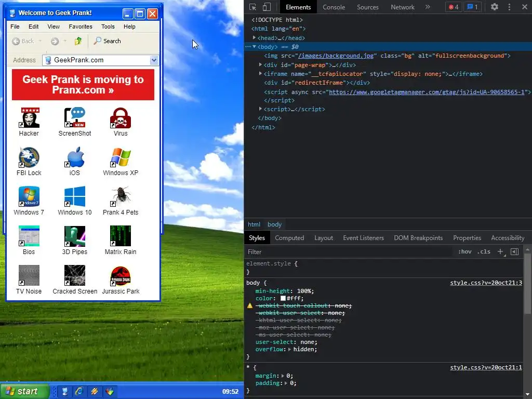Expand the head element node
Image resolution: width=532 pixels, height=399 pixels.
tap(254, 37)
